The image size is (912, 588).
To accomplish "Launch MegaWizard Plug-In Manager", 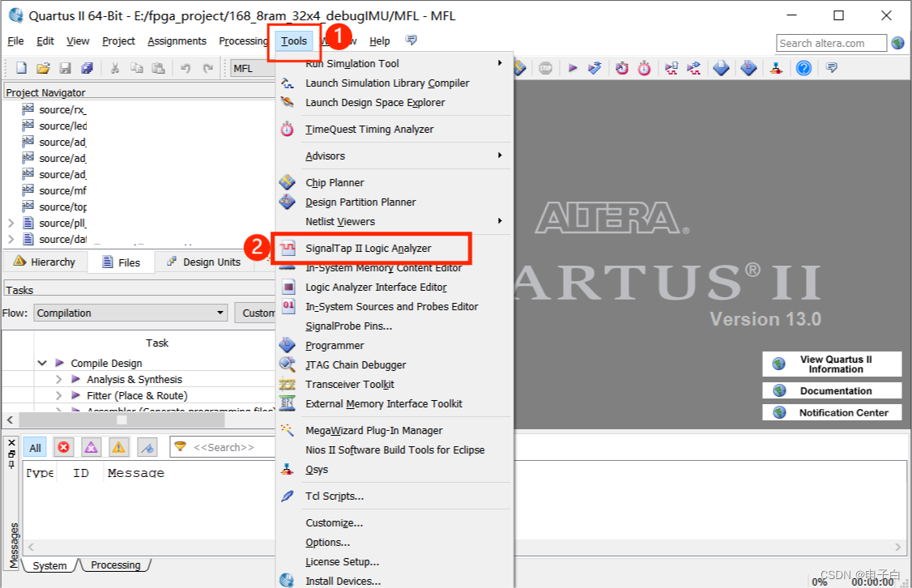I will point(374,430).
